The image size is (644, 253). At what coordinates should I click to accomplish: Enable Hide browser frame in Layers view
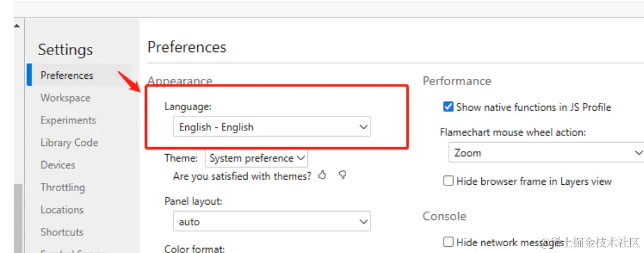click(x=448, y=181)
